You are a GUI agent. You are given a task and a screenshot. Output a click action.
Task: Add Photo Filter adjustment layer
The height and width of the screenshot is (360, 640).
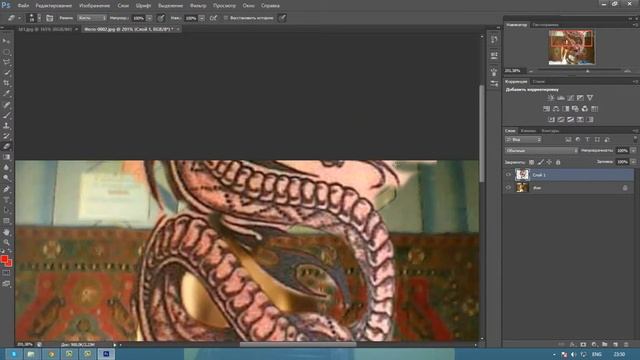click(575, 109)
